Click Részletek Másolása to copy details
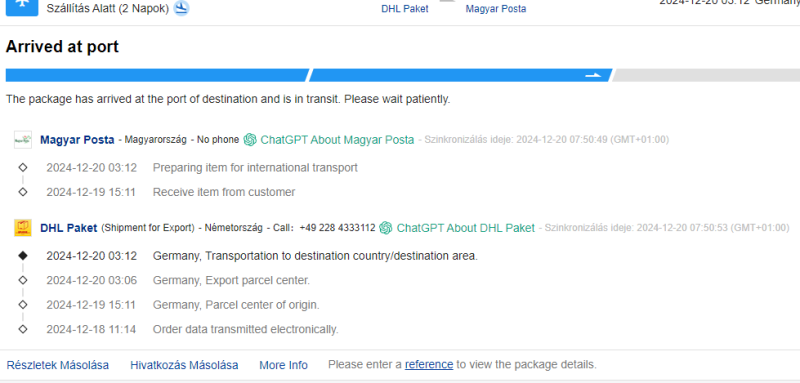 (x=58, y=365)
